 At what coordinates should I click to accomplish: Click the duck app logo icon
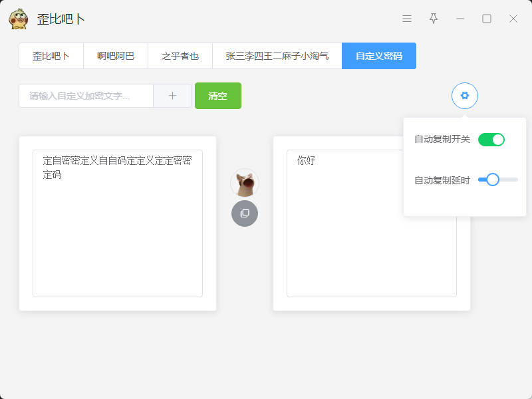click(x=19, y=19)
